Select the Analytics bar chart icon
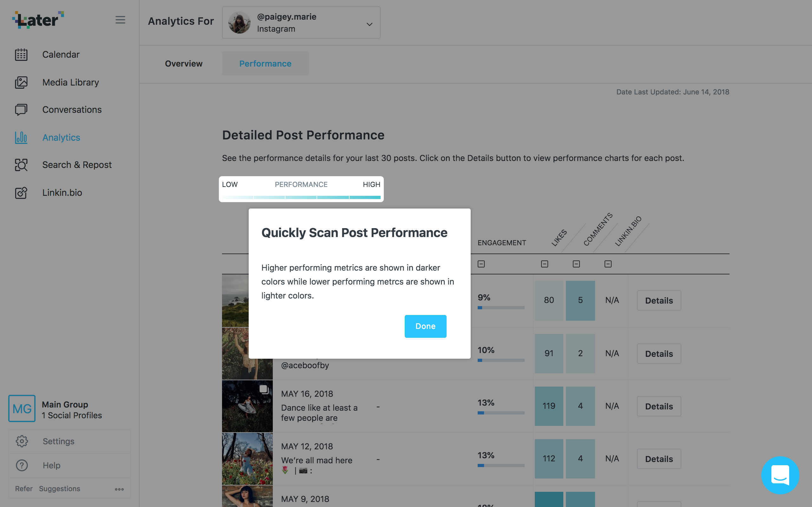Image resolution: width=812 pixels, height=507 pixels. [x=21, y=138]
